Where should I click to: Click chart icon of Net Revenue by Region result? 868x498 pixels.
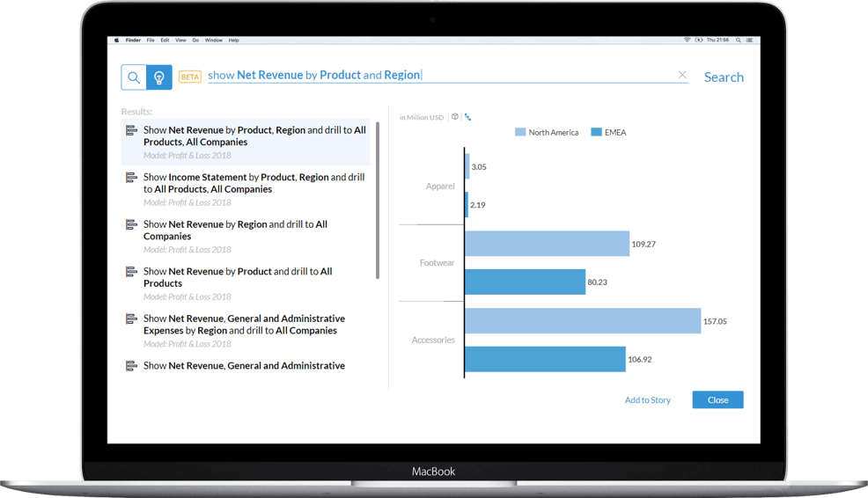coord(132,225)
